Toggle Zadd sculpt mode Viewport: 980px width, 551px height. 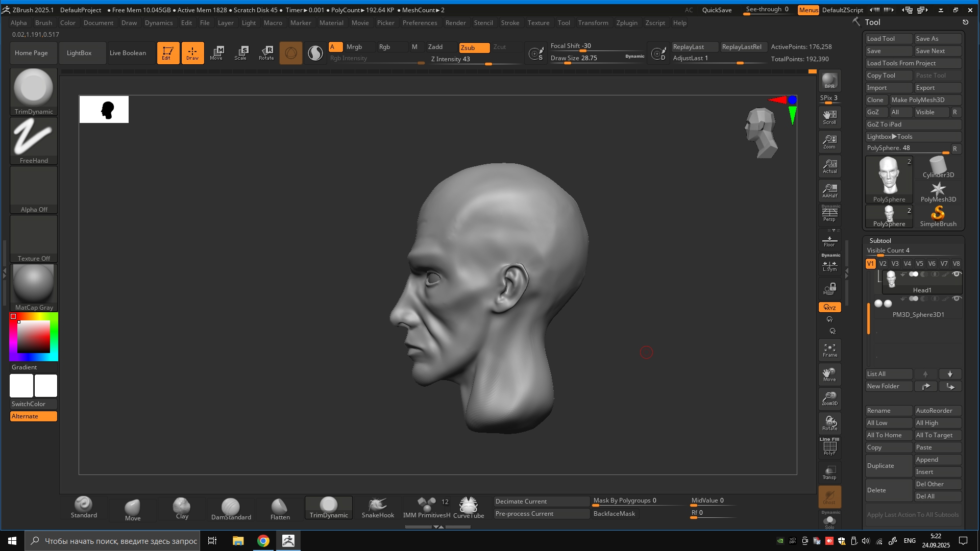pyautogui.click(x=435, y=47)
